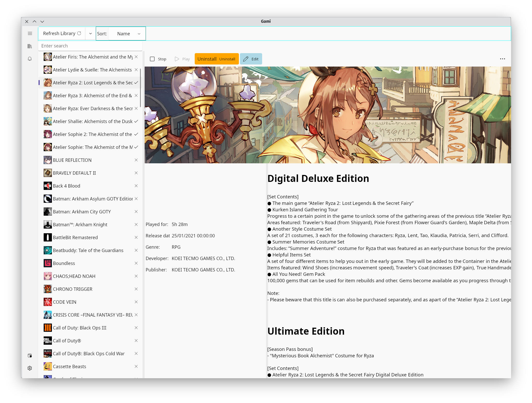Click the down chevron in the titlebar

click(x=42, y=21)
